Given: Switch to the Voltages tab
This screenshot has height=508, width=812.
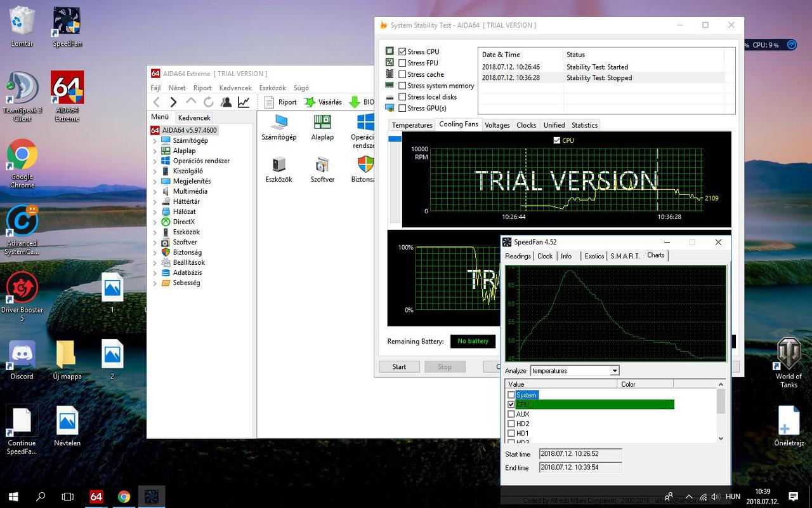Looking at the screenshot, I should click(x=497, y=125).
